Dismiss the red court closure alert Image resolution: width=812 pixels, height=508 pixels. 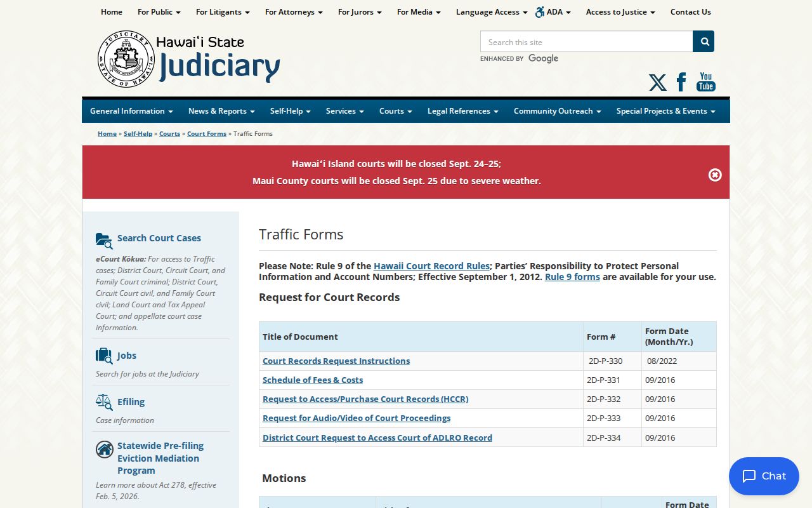(715, 175)
